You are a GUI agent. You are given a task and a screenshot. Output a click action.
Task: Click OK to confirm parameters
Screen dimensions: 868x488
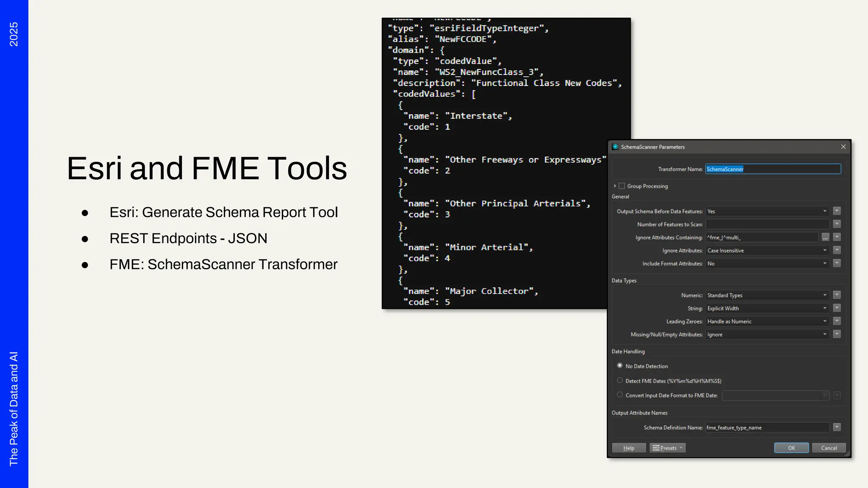point(791,448)
